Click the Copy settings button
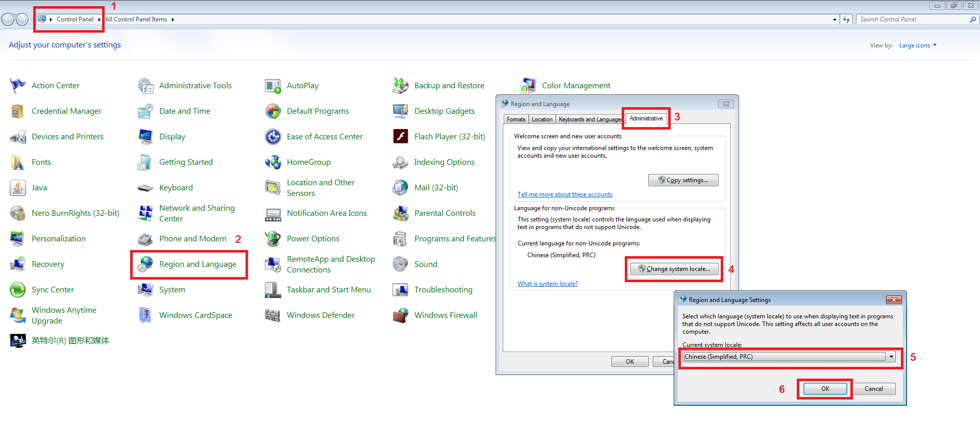 (x=683, y=180)
